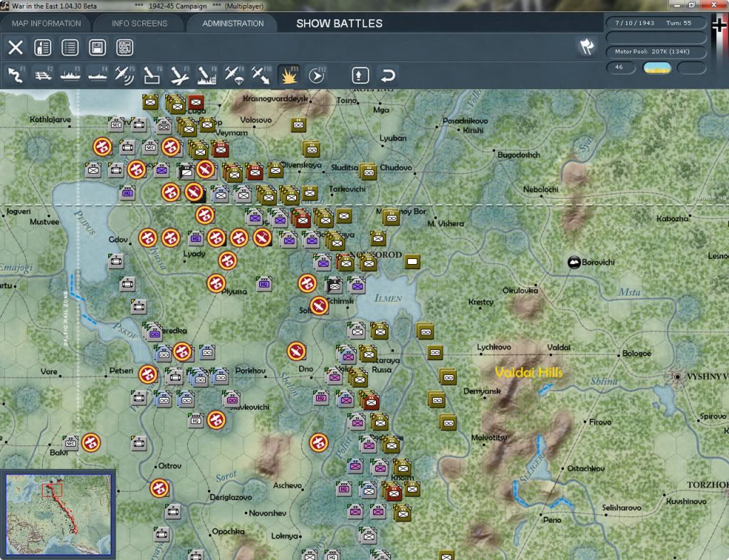Screen dimensions: 729x560
Task: Open the plain list icon in the toolbar
Action: (70, 48)
